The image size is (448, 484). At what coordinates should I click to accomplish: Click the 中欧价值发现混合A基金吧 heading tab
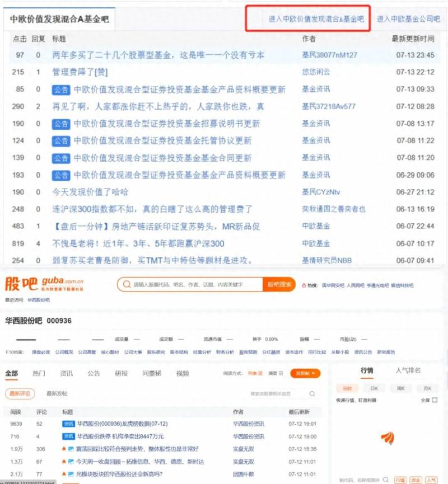tap(59, 19)
